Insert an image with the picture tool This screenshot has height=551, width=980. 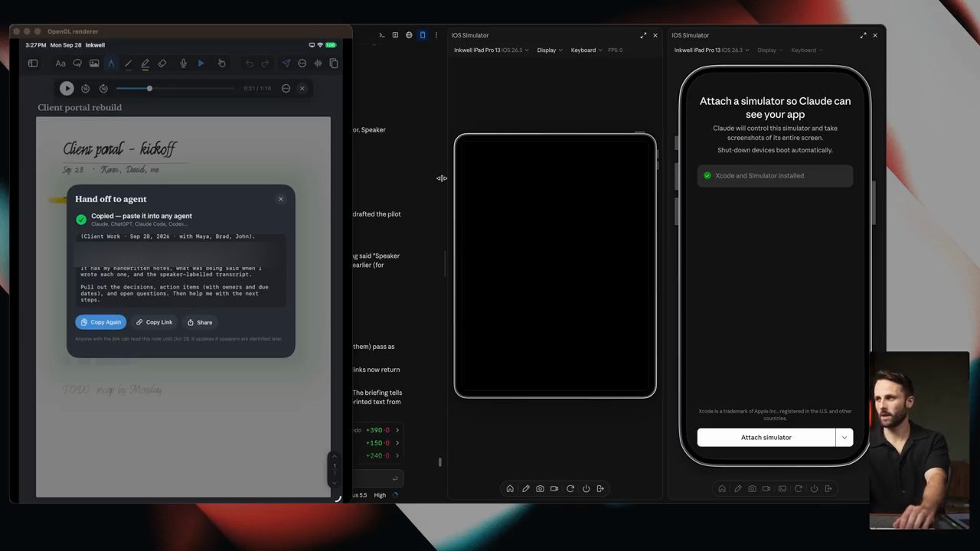pos(94,64)
